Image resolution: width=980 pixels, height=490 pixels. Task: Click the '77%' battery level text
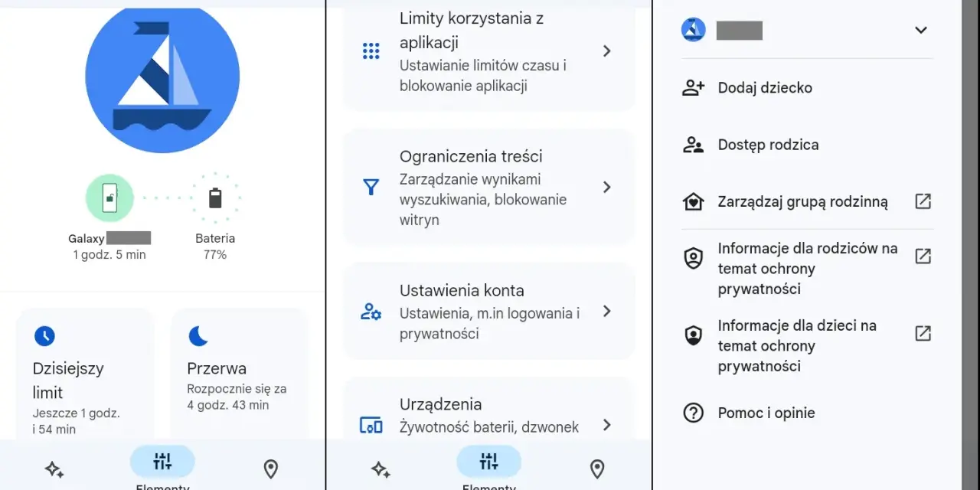(215, 255)
